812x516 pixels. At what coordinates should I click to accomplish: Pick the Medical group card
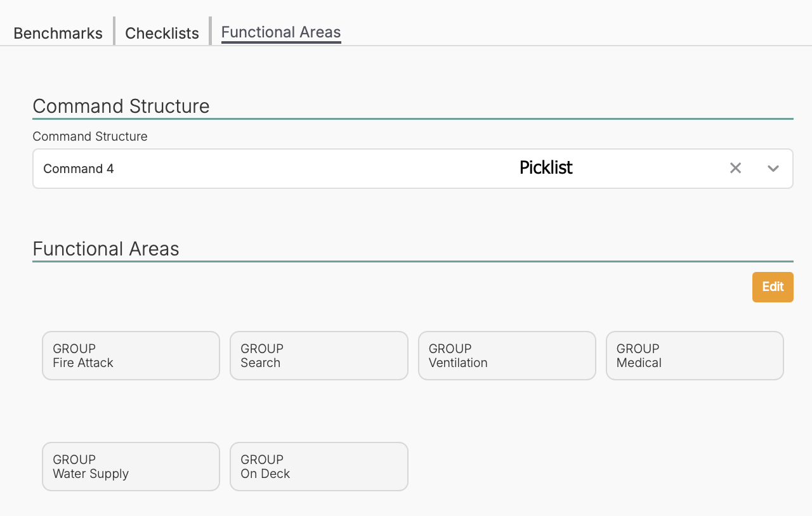(695, 356)
